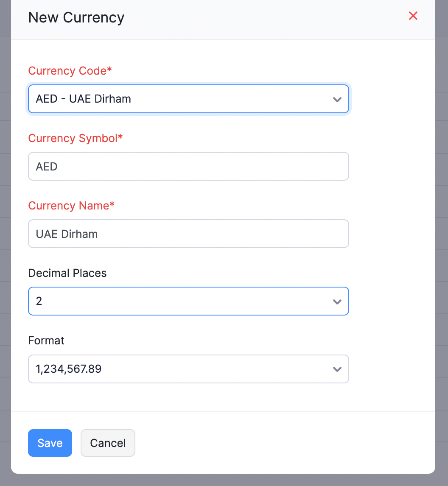The image size is (448, 486).
Task: Click the red 'Currency Name*' label
Action: 69,206
